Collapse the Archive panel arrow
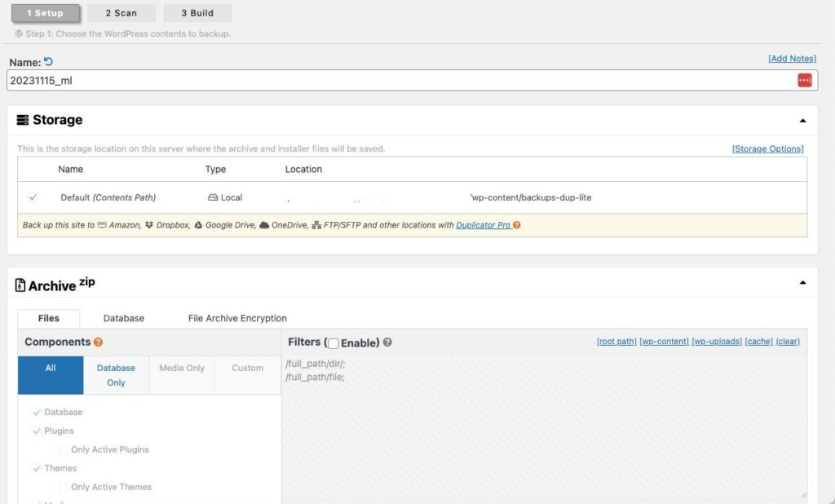Image resolution: width=835 pixels, height=504 pixels. click(802, 283)
